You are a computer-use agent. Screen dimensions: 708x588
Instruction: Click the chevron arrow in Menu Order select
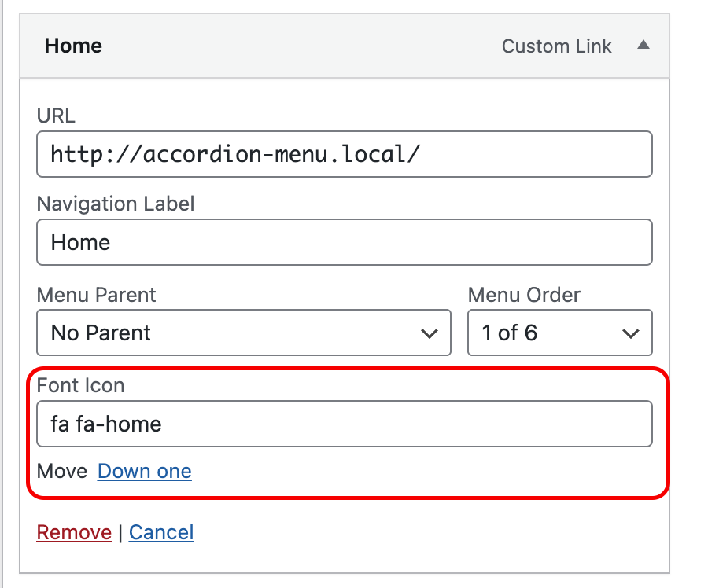[631, 333]
